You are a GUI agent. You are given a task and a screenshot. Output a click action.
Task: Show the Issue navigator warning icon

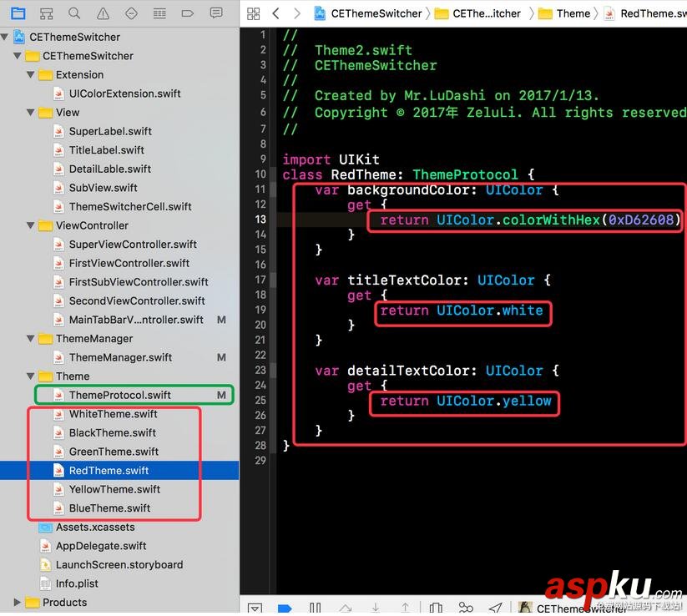102,13
